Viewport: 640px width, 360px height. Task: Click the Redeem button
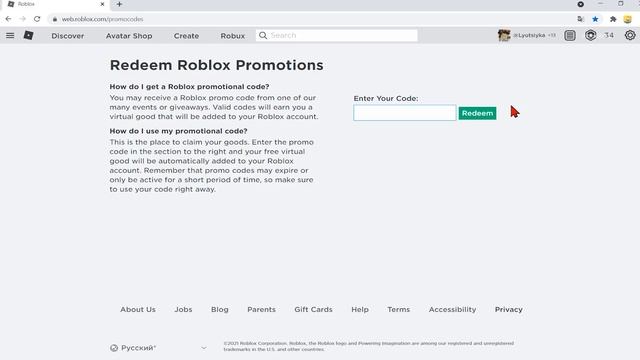click(x=477, y=113)
